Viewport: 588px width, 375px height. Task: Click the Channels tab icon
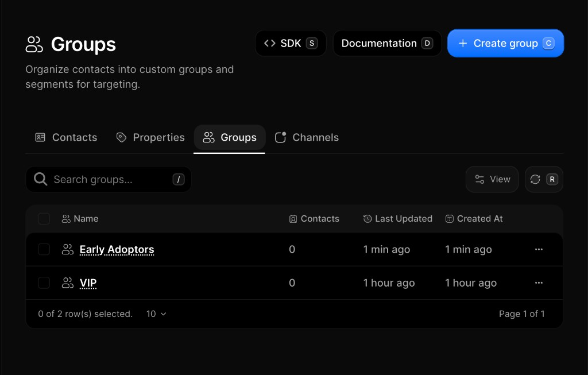[280, 137]
